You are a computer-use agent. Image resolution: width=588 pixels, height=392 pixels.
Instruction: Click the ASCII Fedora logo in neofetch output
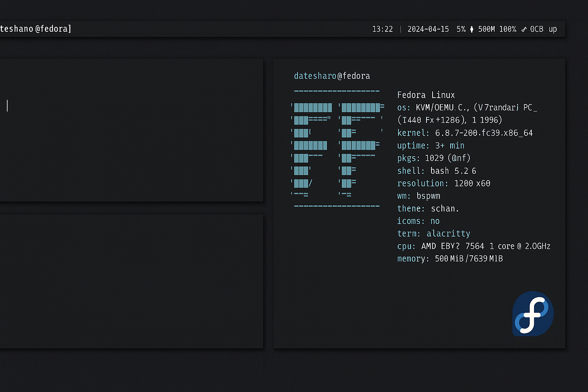(x=337, y=149)
